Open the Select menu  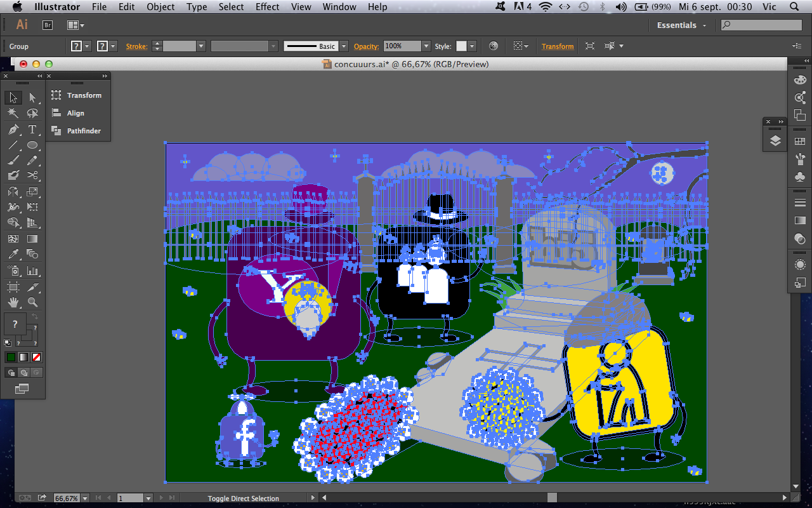pos(232,7)
